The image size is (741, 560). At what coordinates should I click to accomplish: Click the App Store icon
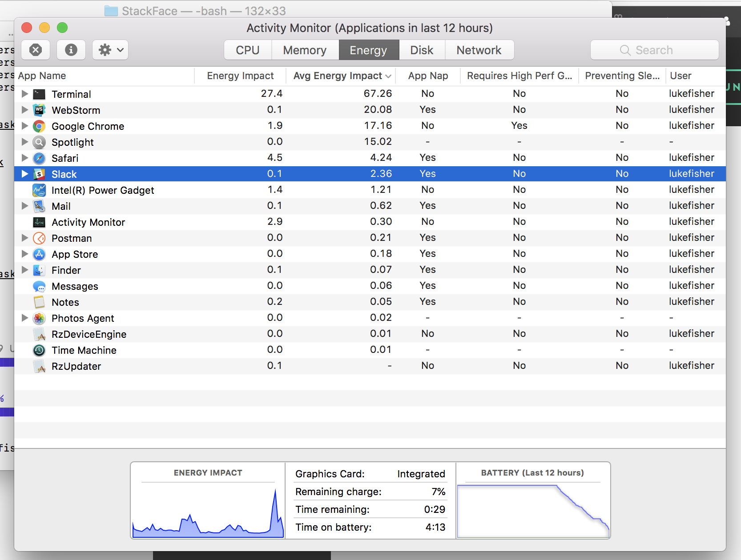(x=39, y=254)
